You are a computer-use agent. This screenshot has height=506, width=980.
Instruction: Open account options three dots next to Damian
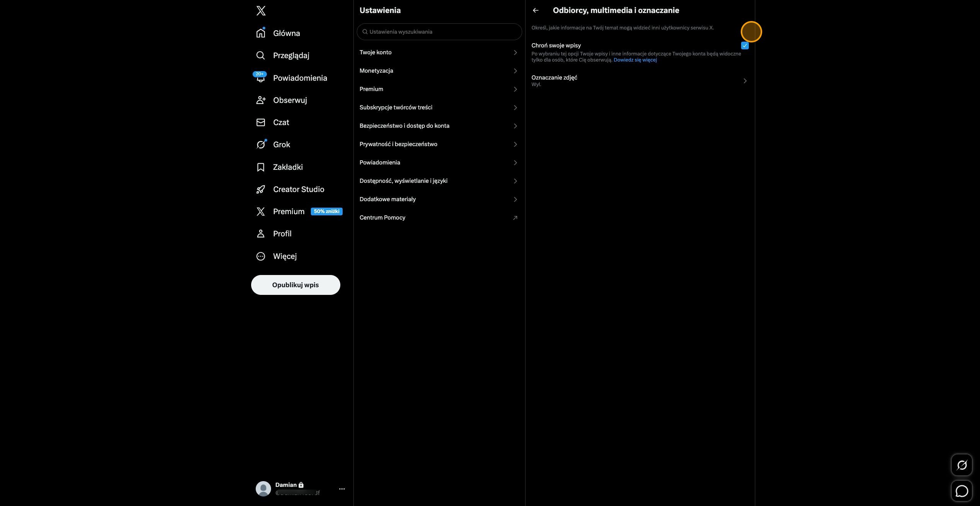342,489
